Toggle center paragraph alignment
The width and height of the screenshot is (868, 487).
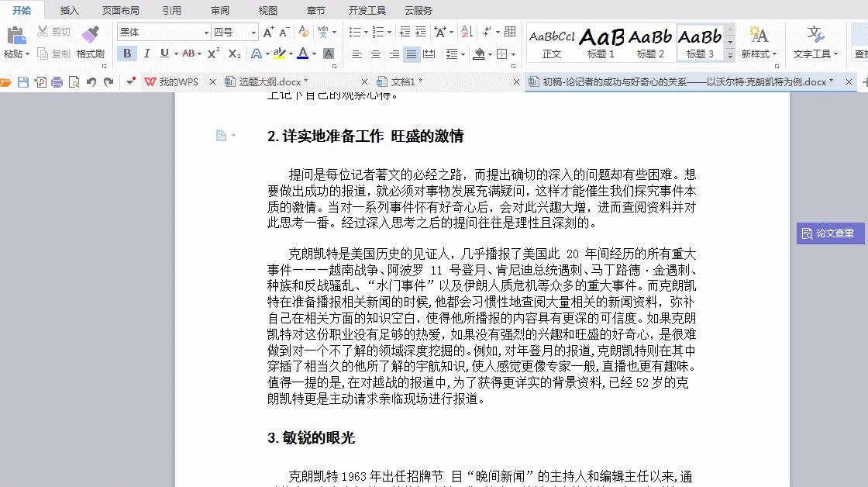click(x=376, y=54)
